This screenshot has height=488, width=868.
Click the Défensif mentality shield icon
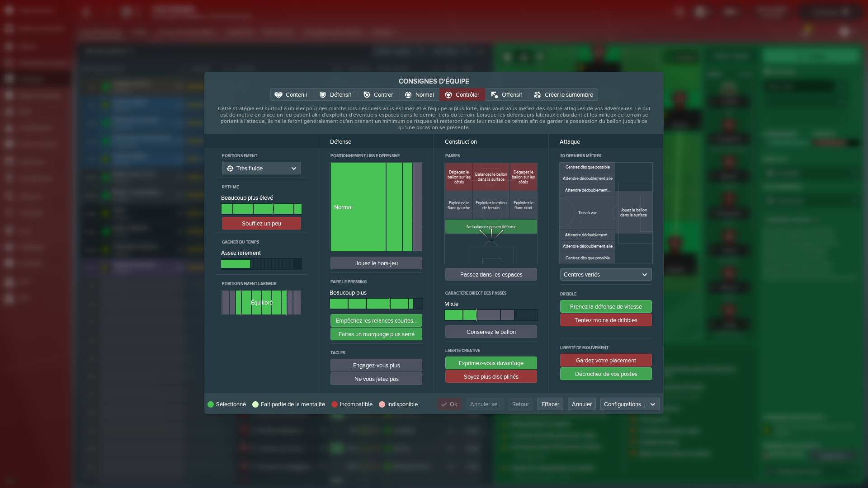pos(323,95)
